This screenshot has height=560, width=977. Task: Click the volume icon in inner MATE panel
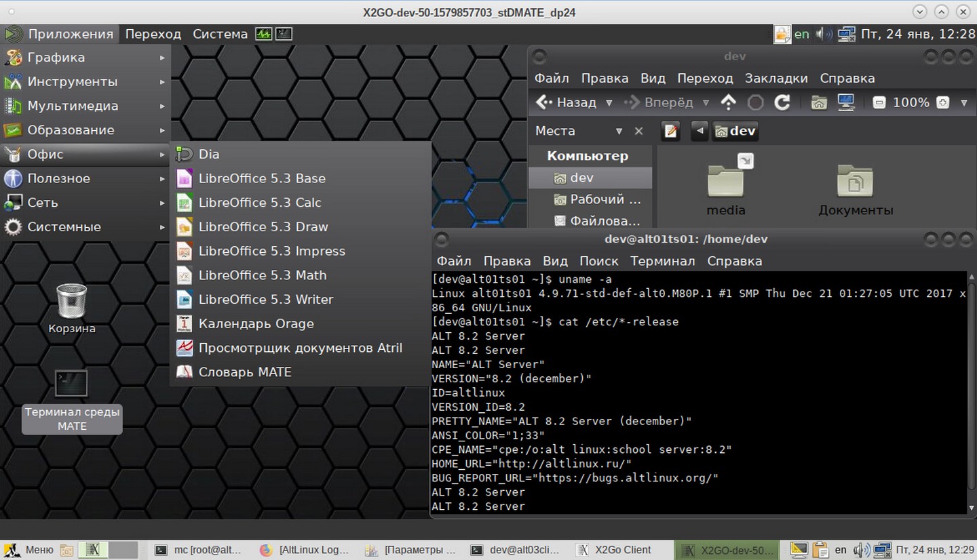tap(824, 33)
